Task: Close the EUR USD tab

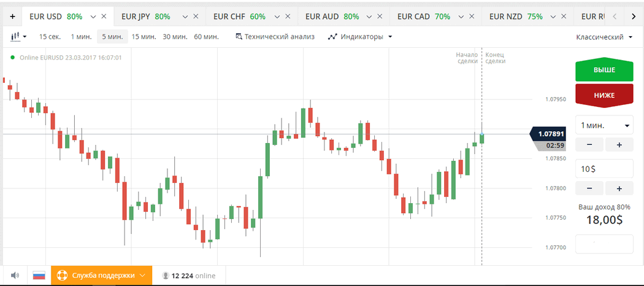Action: pos(104,17)
